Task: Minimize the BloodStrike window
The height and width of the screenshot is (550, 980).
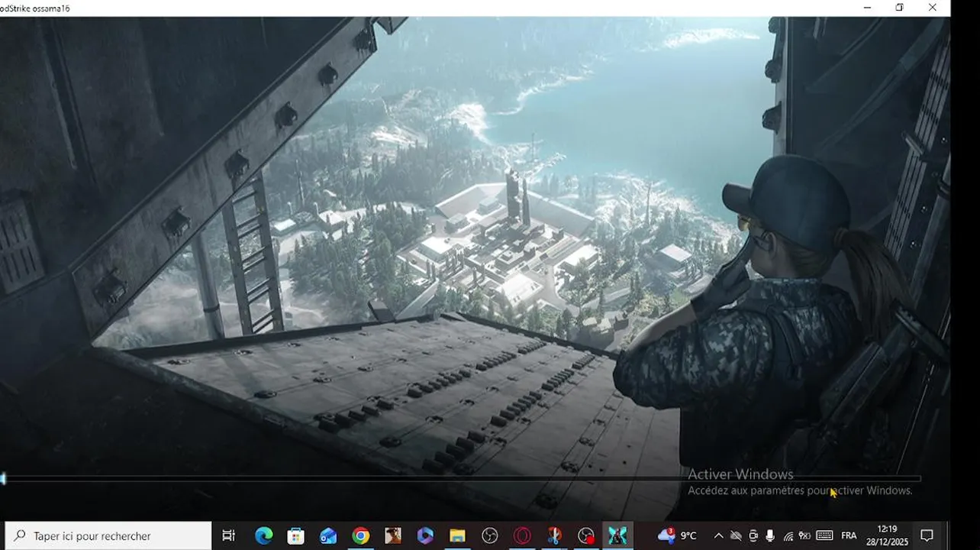Action: click(x=867, y=8)
